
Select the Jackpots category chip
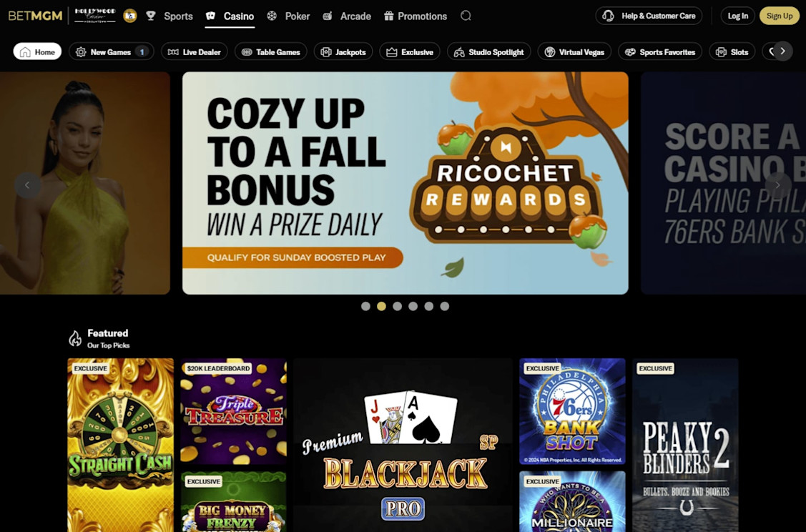pyautogui.click(x=343, y=52)
